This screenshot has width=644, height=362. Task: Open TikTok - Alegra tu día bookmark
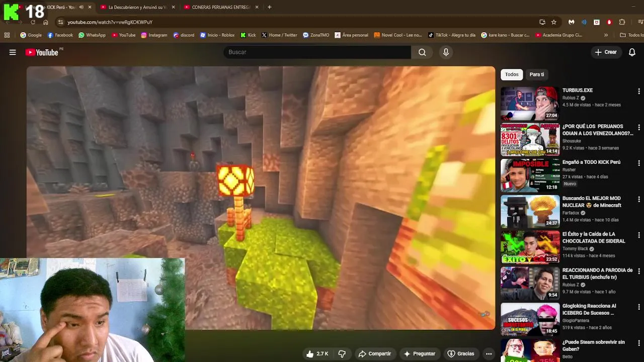point(452,35)
